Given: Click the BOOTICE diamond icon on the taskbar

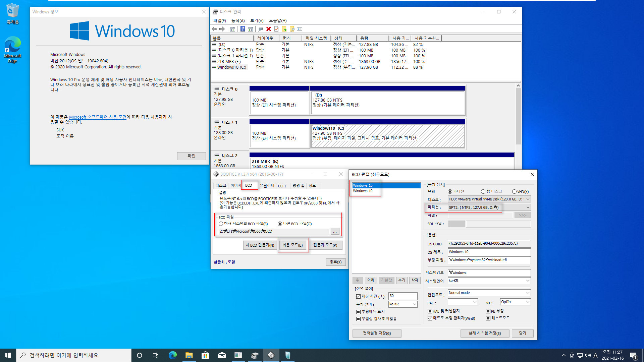Looking at the screenshot, I should click(271, 355).
